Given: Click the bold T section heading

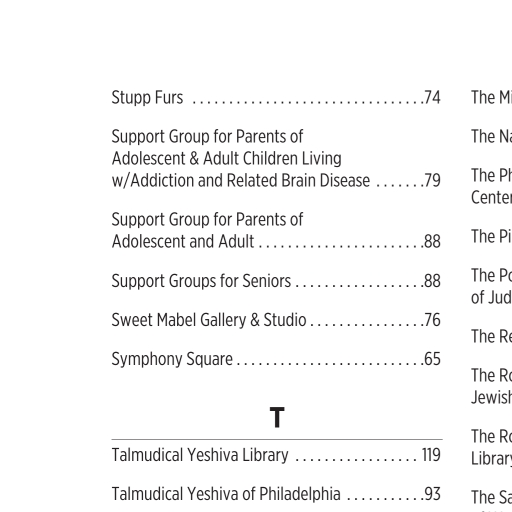Looking at the screenshot, I should point(277,417).
